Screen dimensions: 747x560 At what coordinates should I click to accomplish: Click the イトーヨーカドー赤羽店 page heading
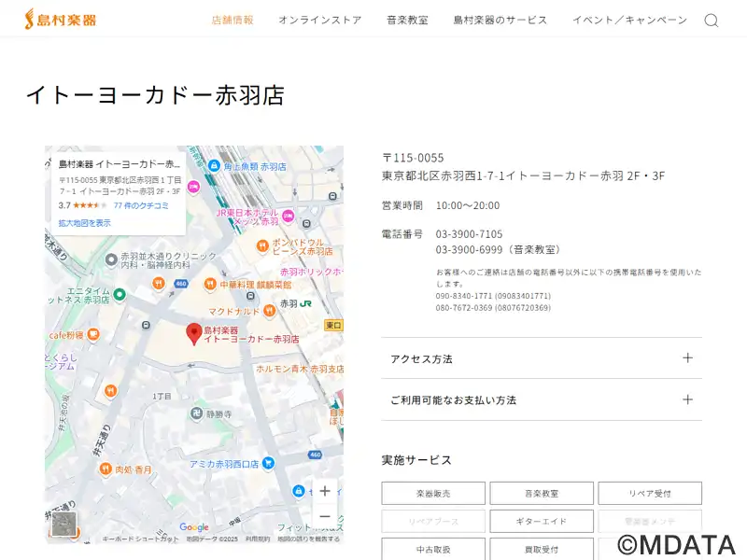tap(155, 95)
